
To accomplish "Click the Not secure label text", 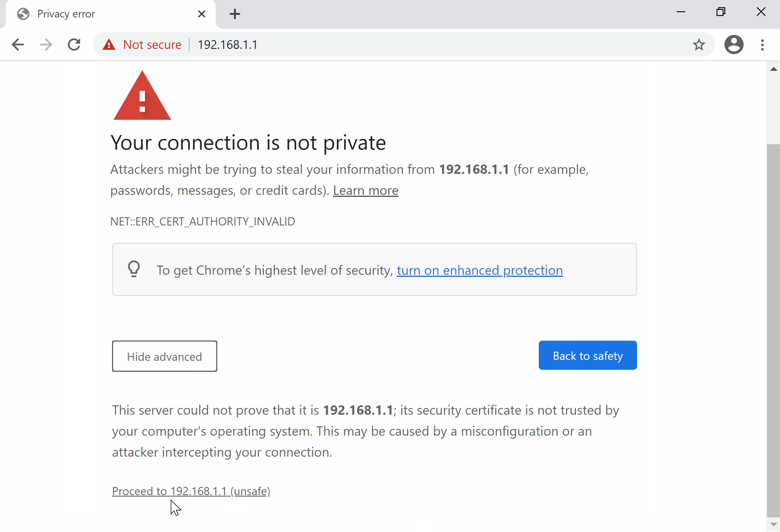I will (152, 44).
